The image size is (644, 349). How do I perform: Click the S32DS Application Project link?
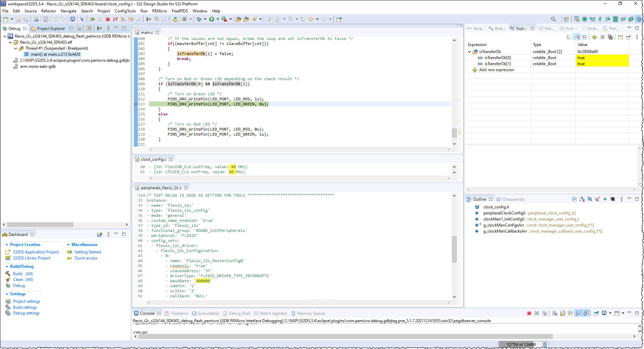(36, 252)
